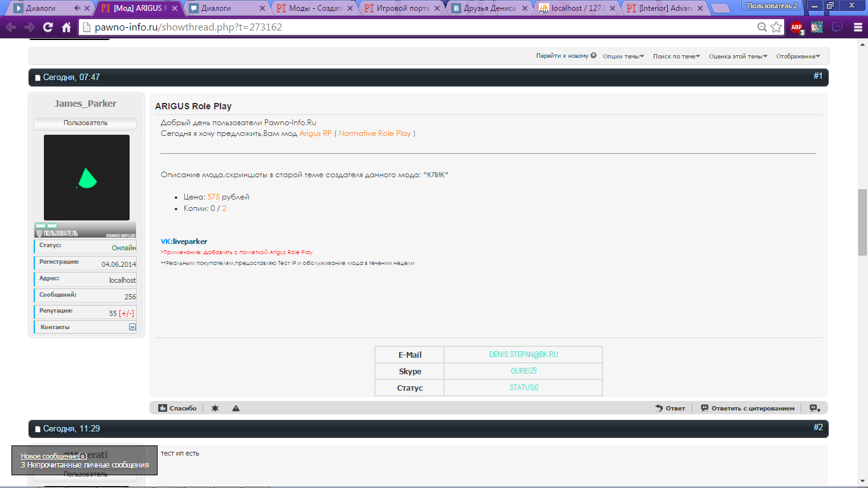Click the Skype value GUREI29
The width and height of the screenshot is (868, 488).
coord(524,371)
